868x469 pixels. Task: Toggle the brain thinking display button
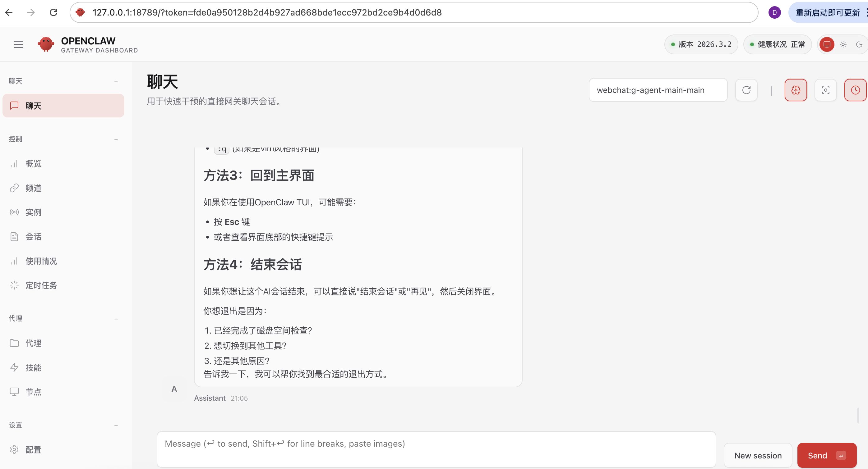tap(796, 90)
